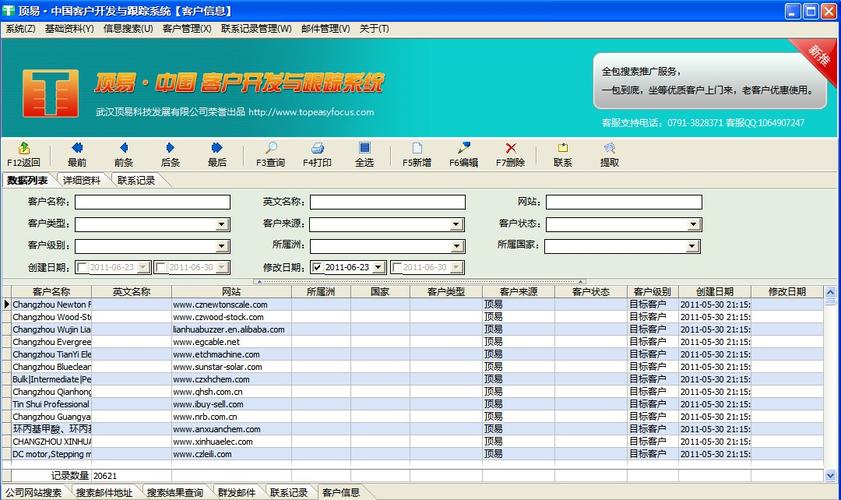Click the title bar app icon
The width and height of the screenshot is (841, 500).
pos(9,10)
